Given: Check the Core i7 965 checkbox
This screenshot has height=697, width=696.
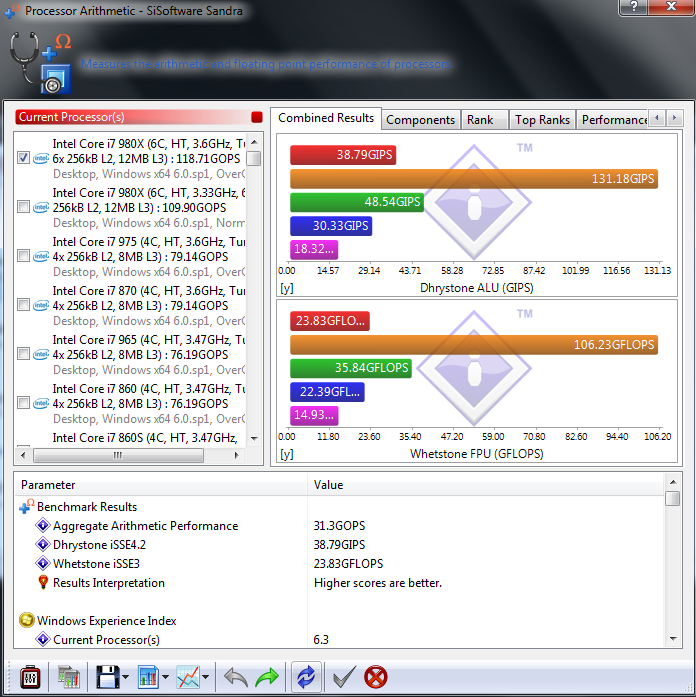Looking at the screenshot, I should click(x=24, y=353).
